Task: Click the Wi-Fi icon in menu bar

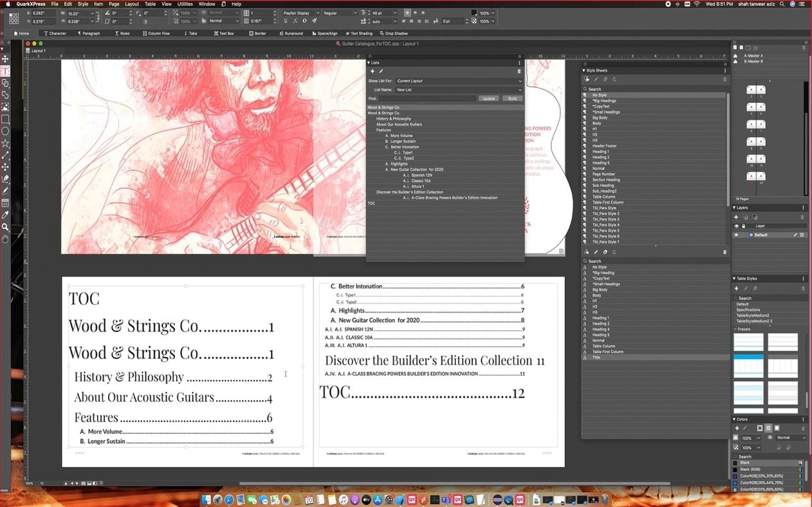Action: click(x=696, y=4)
